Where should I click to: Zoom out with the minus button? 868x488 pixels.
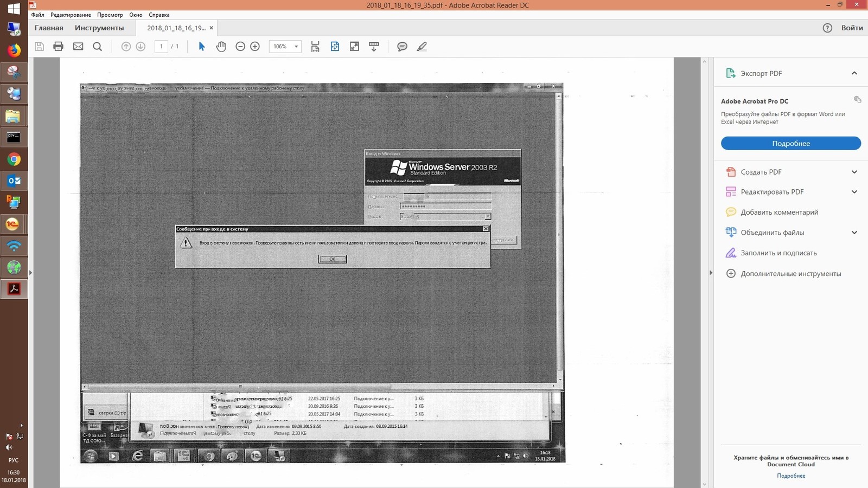(x=240, y=47)
